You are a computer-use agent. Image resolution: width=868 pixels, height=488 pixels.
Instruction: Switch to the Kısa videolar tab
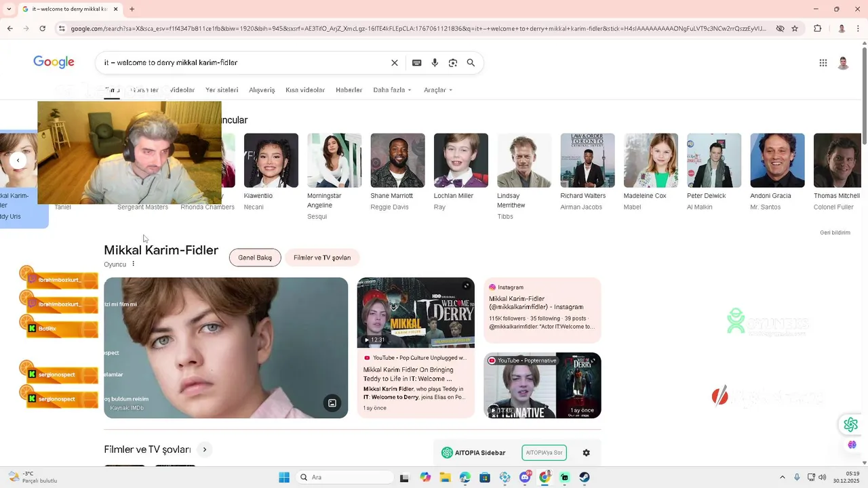coord(305,90)
